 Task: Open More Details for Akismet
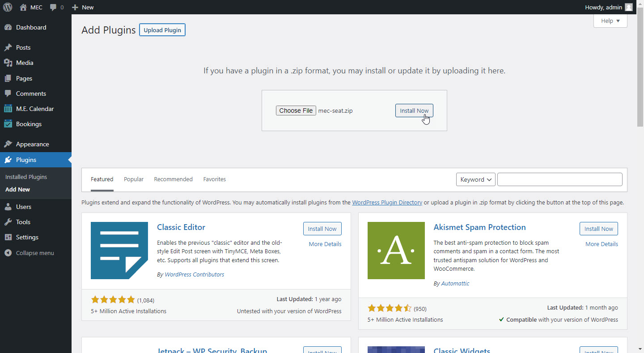click(602, 244)
